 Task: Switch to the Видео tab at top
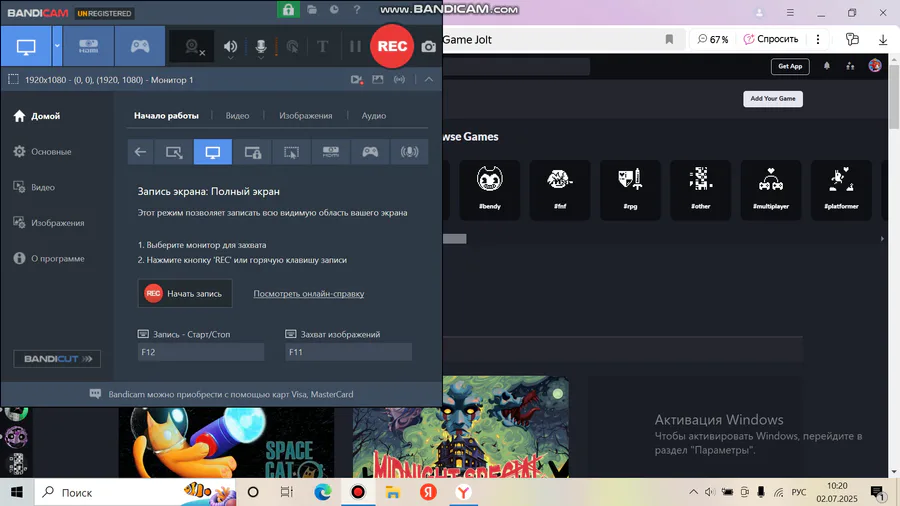click(237, 115)
